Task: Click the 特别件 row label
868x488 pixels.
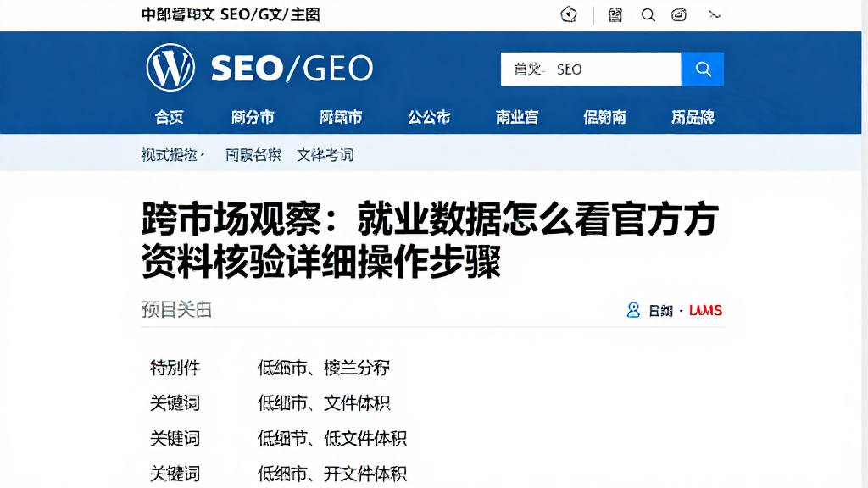Action: coord(175,368)
